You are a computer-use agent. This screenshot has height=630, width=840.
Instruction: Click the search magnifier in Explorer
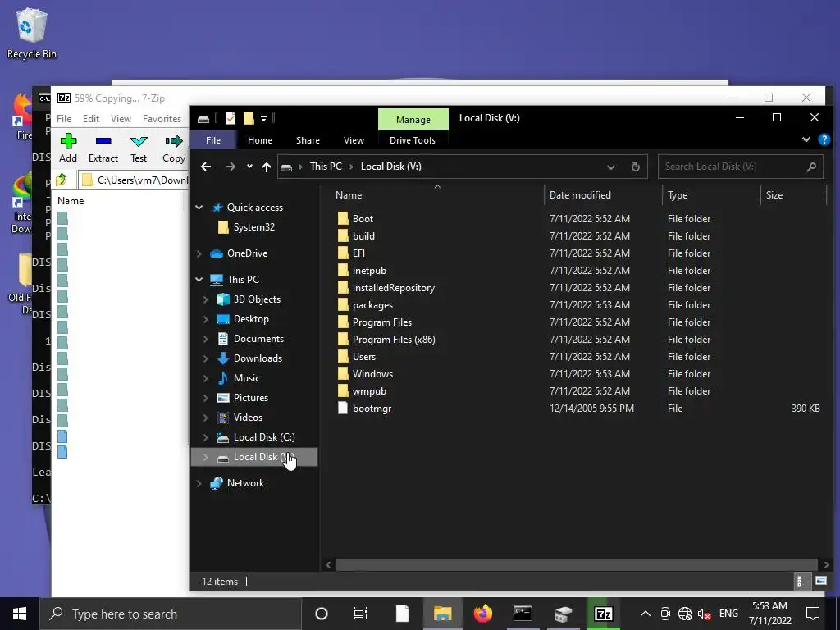tap(811, 167)
